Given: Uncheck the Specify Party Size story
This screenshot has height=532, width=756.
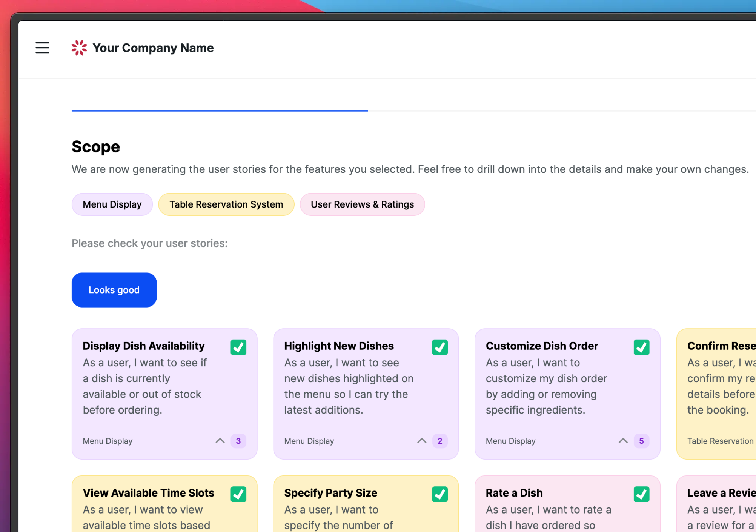Looking at the screenshot, I should pos(440,494).
